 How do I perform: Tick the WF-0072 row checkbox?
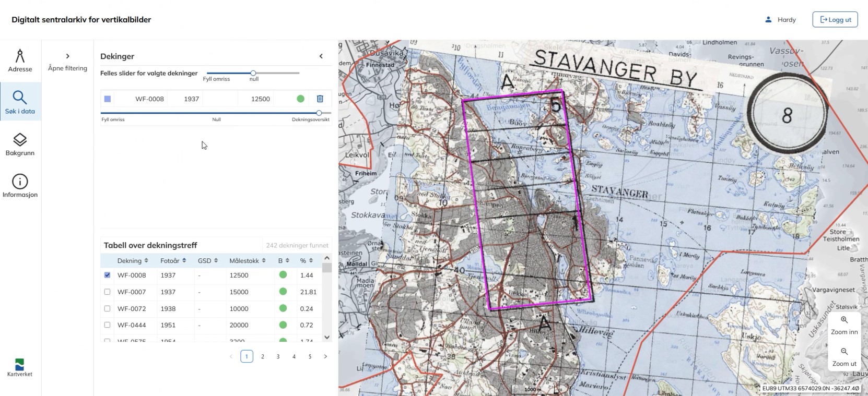pos(108,308)
